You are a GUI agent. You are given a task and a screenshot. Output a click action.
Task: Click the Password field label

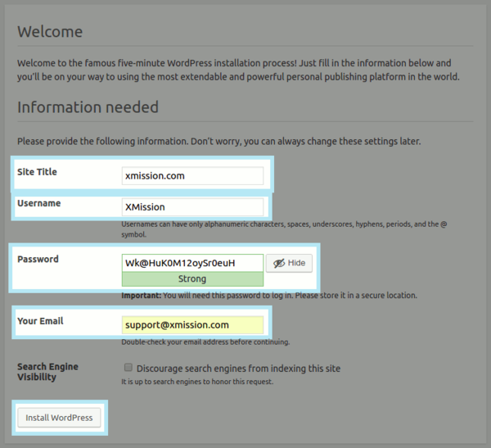38,259
